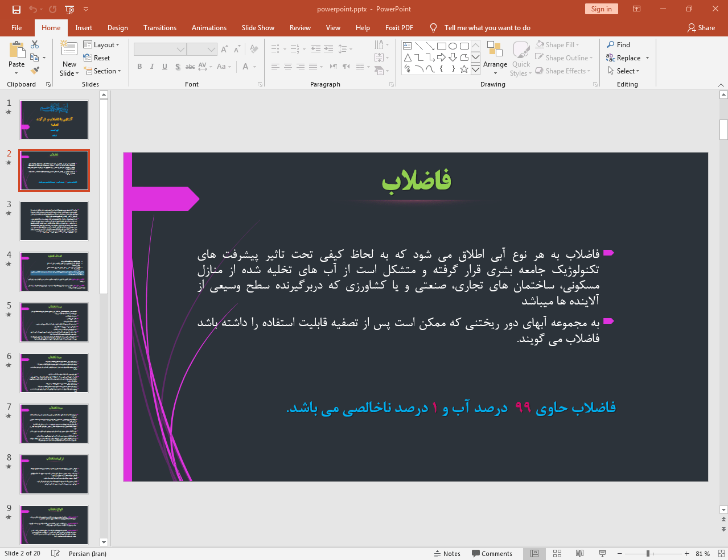The image size is (728, 560).
Task: Increase font size with larger A icon
Action: click(x=224, y=50)
